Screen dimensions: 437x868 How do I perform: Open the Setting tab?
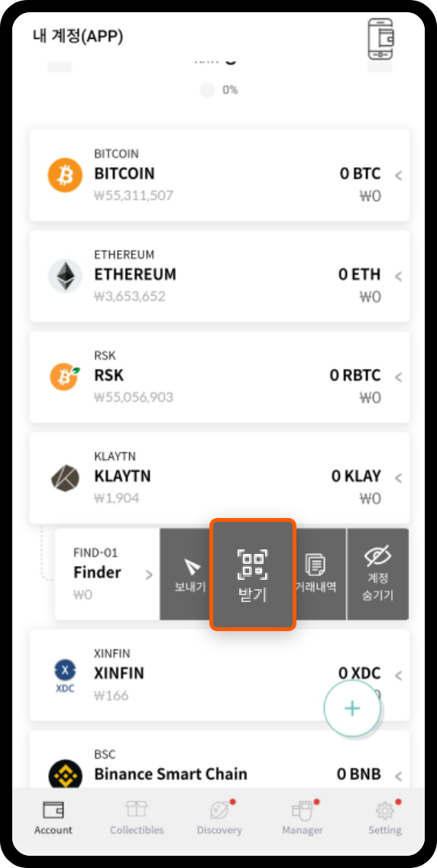pyautogui.click(x=385, y=818)
